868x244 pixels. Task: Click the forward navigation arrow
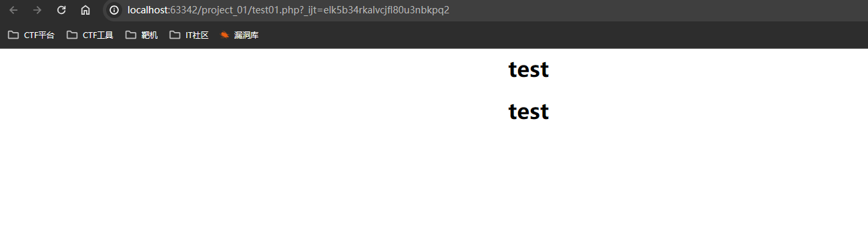[37, 10]
